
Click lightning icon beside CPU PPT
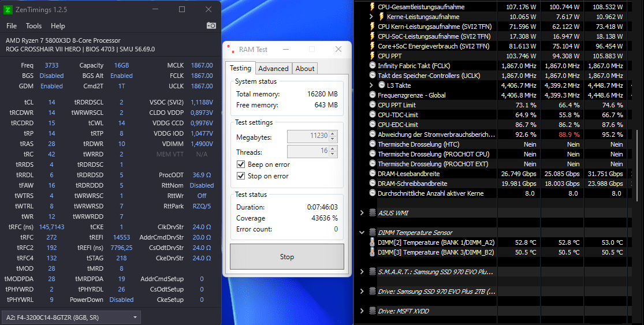(x=372, y=56)
